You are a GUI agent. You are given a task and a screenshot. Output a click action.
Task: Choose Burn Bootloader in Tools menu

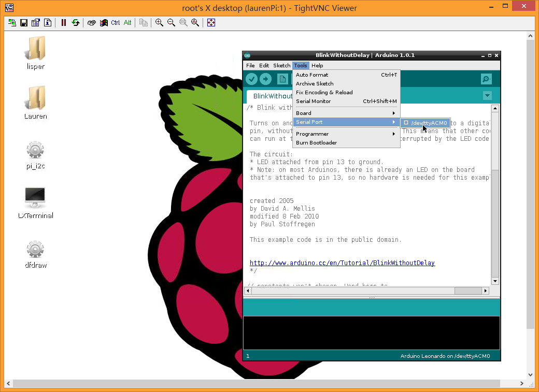click(x=346, y=142)
